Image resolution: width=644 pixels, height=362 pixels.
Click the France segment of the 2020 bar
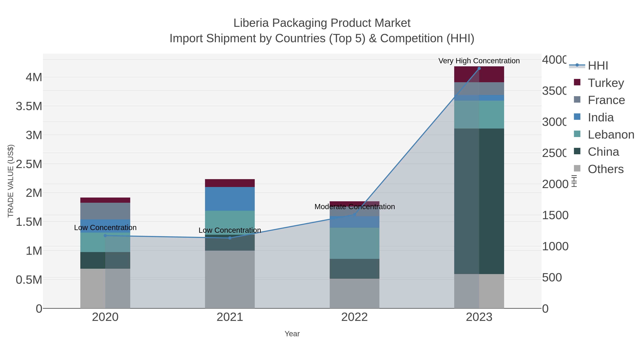[105, 211]
